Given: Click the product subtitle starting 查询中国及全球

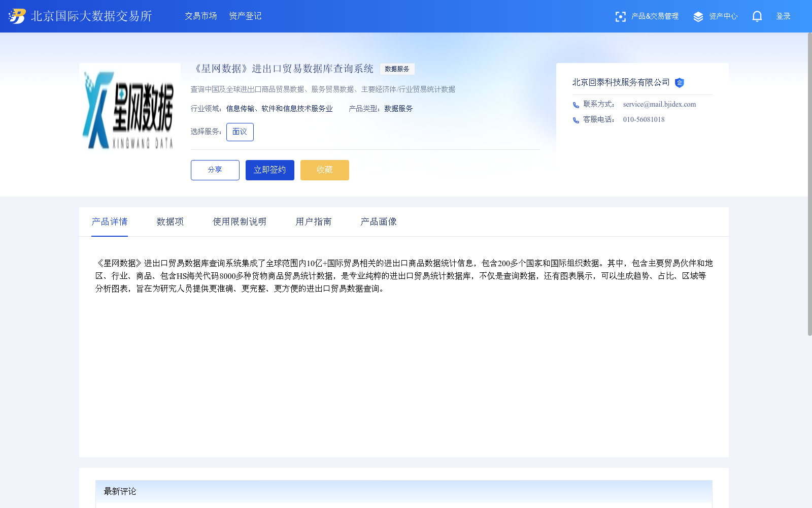Looking at the screenshot, I should pos(323,89).
